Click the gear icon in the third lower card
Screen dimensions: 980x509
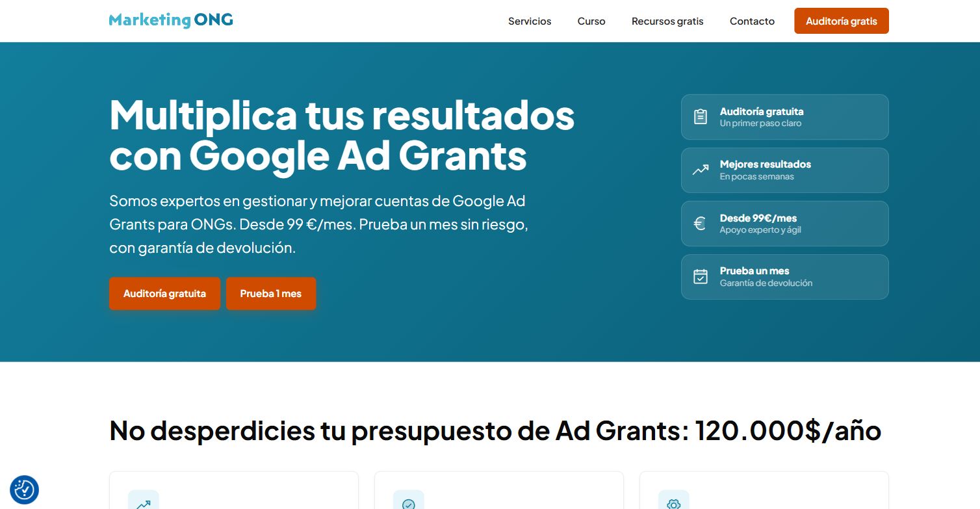[x=674, y=504]
